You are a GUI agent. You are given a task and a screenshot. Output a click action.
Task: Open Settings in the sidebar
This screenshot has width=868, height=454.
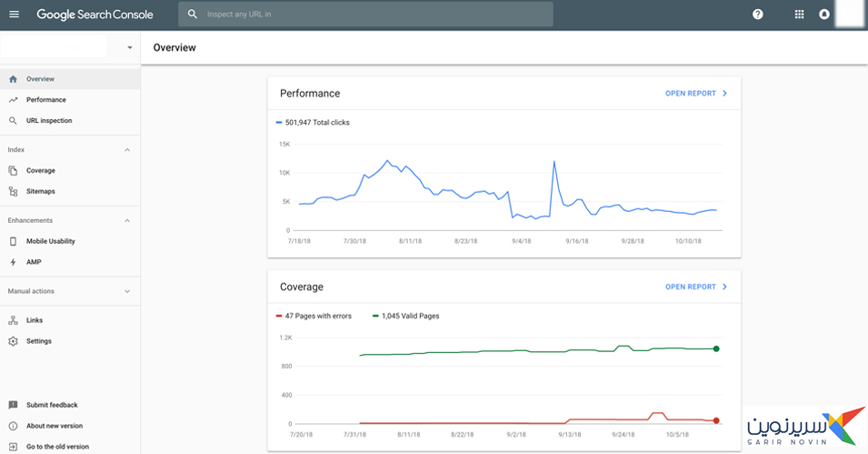point(70,341)
